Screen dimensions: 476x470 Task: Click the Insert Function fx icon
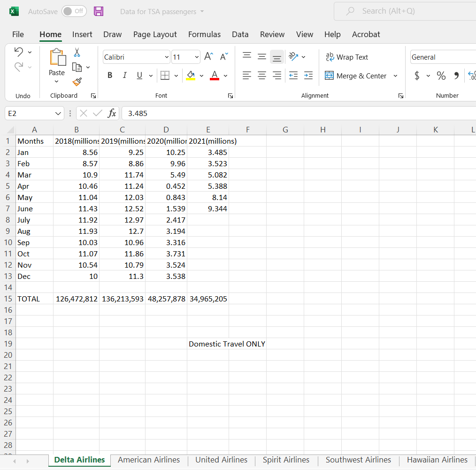tap(112, 113)
